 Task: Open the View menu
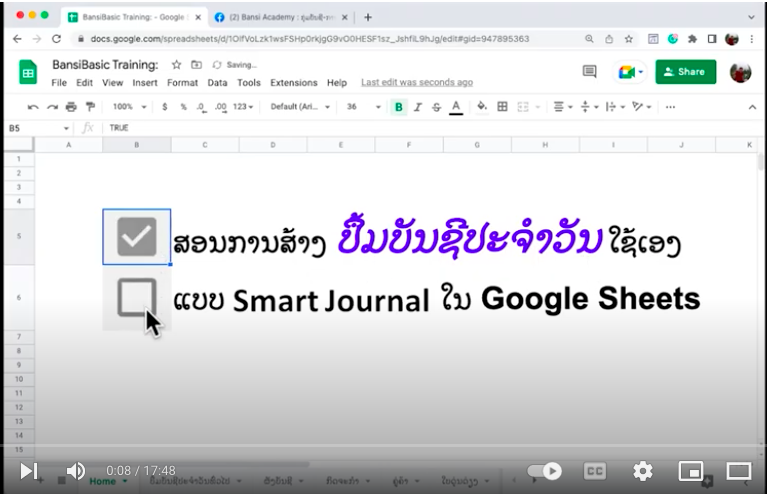(x=113, y=83)
